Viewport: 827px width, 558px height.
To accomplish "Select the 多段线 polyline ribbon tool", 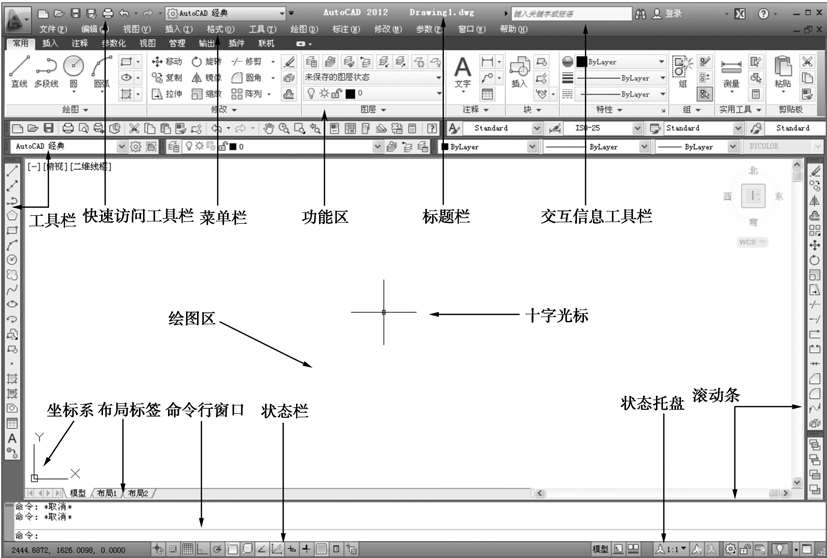I will (46, 72).
